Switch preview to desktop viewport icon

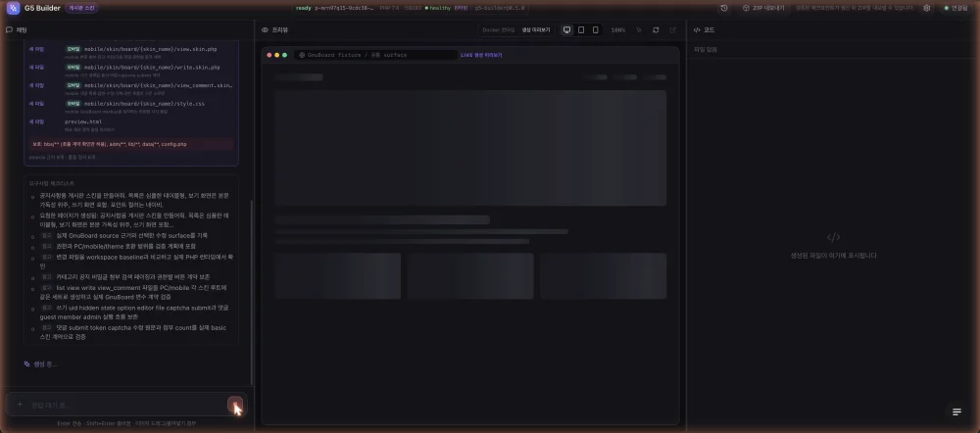click(566, 30)
